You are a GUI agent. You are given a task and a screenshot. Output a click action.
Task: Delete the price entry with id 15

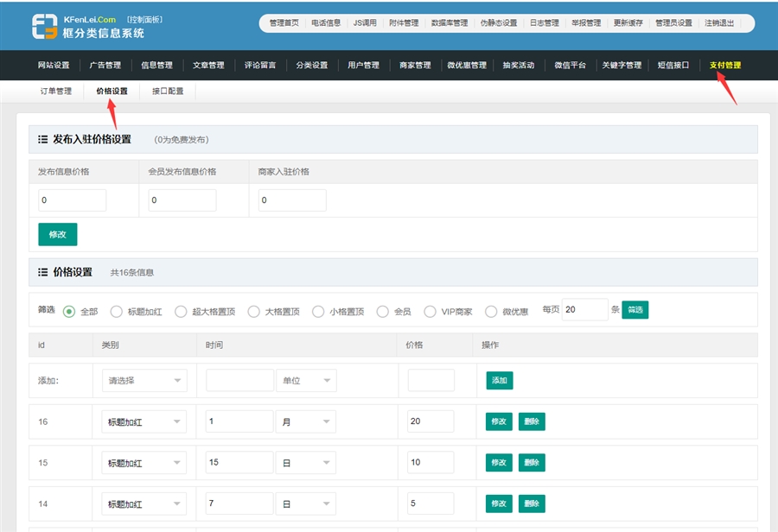532,462
